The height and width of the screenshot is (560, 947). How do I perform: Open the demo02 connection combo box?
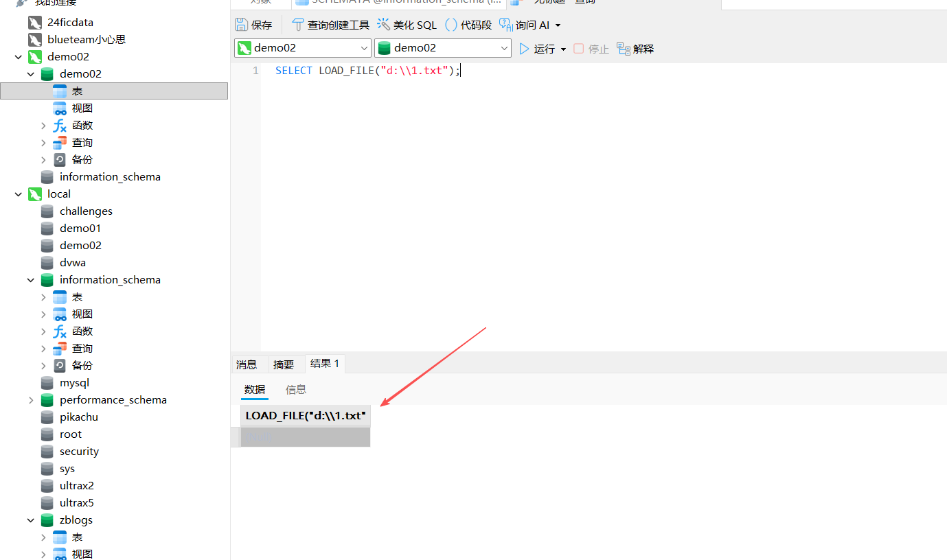pyautogui.click(x=302, y=48)
